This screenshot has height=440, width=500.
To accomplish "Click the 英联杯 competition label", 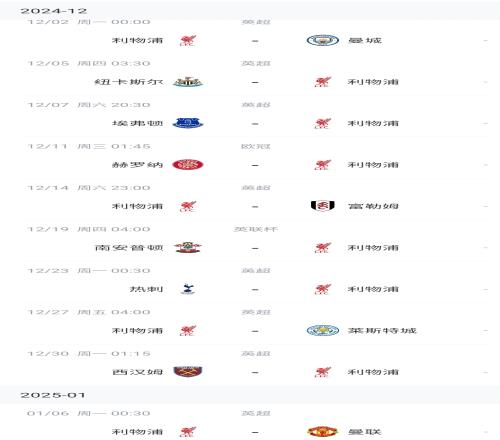I will tap(256, 229).
